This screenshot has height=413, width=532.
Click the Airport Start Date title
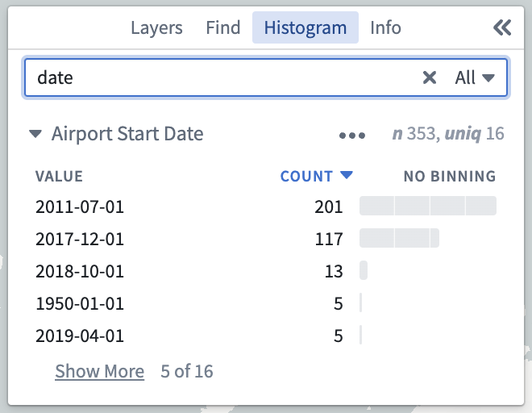pyautogui.click(x=127, y=134)
